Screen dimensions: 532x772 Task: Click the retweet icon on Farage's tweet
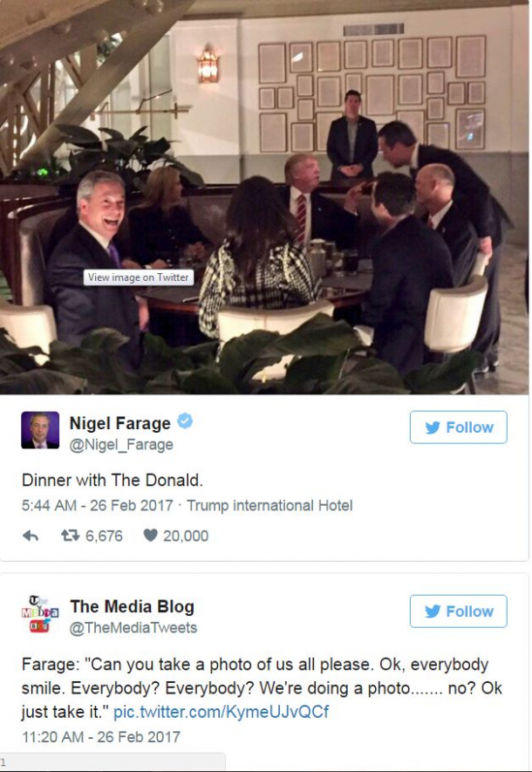tap(70, 536)
